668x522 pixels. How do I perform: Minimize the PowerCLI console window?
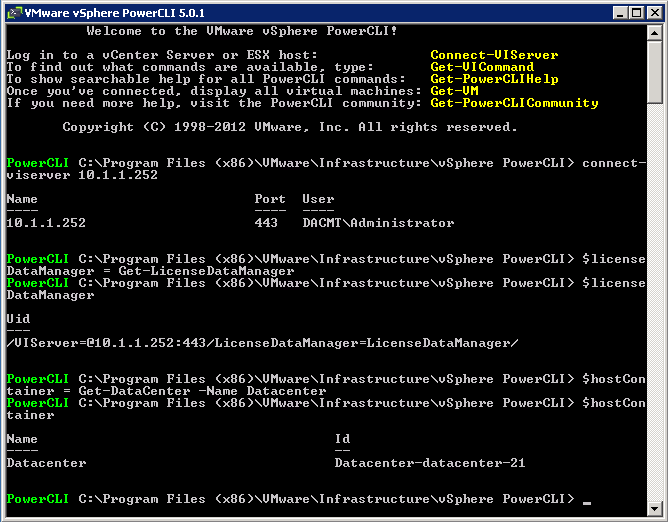[620, 13]
